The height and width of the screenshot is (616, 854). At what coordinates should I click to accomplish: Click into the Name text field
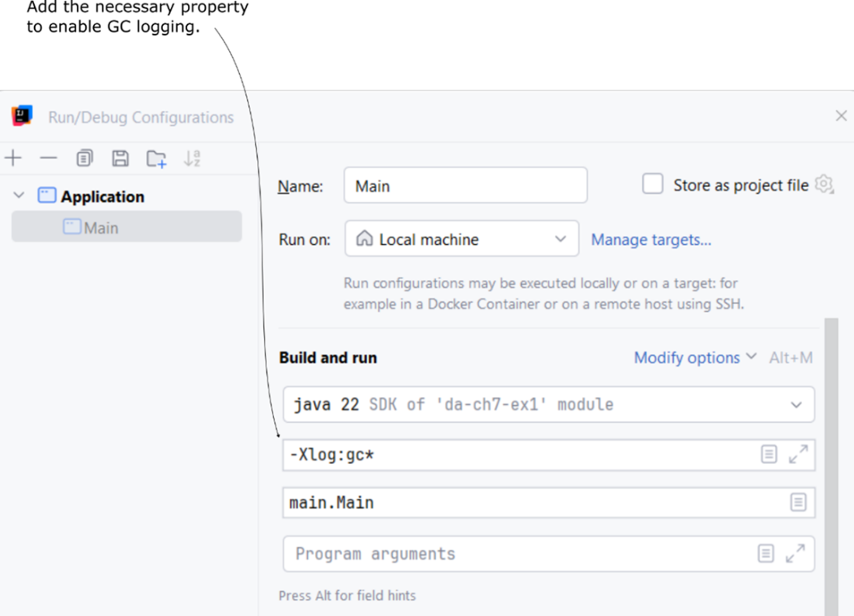pos(465,185)
